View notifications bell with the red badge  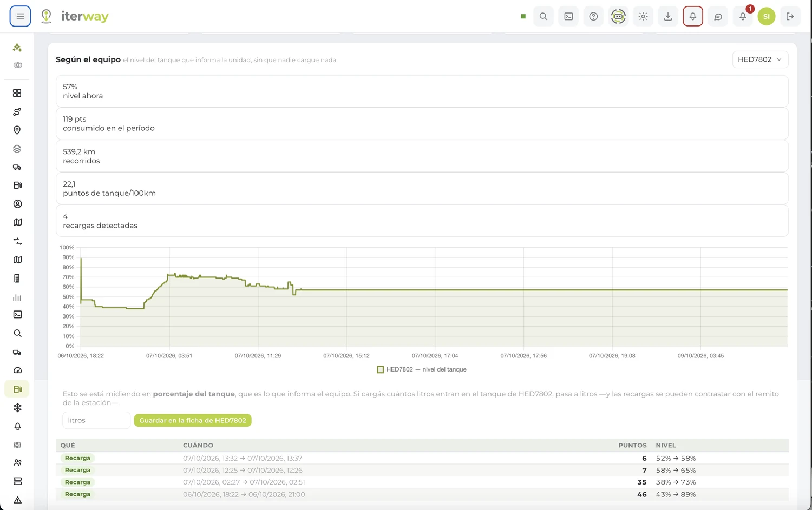tap(743, 16)
